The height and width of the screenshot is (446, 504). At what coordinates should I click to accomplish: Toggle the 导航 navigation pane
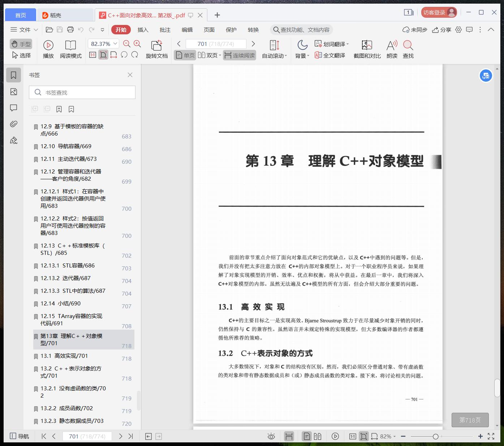coord(20,436)
